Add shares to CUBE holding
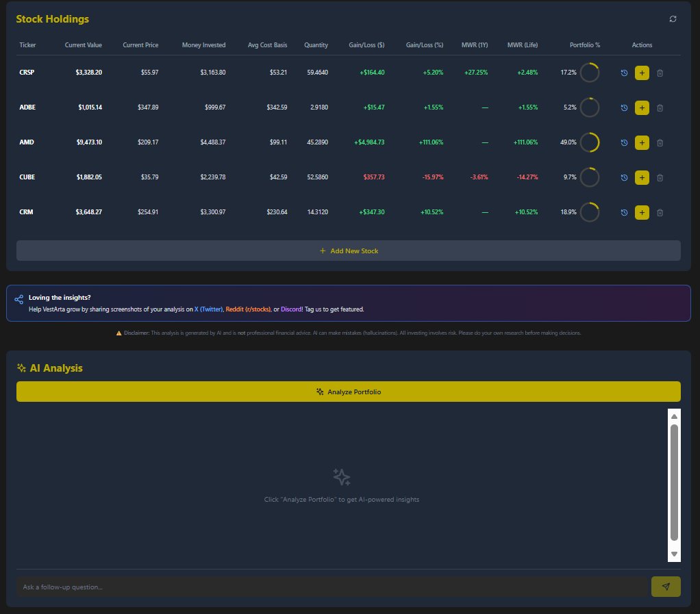This screenshot has width=700, height=614. [x=642, y=177]
